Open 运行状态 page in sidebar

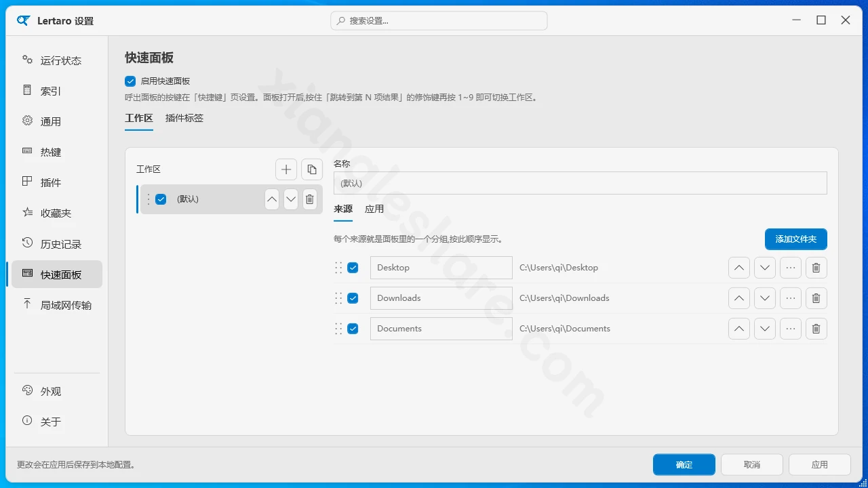[57, 60]
